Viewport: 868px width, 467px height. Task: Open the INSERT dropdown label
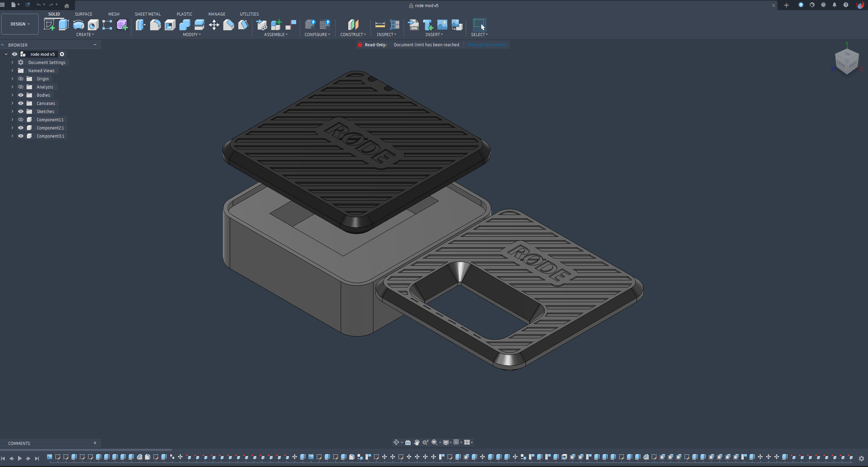click(434, 35)
